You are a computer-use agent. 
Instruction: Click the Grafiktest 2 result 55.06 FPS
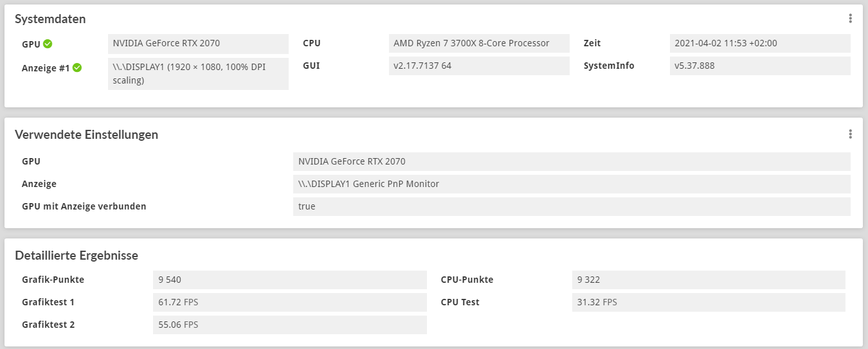289,325
